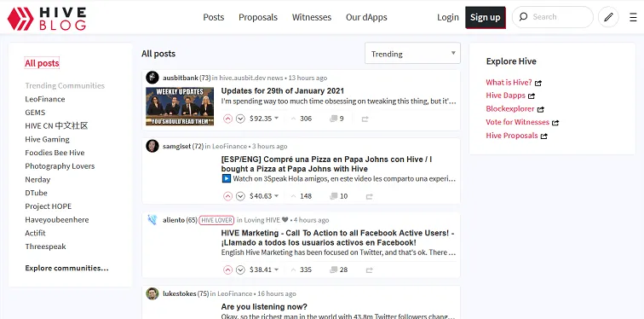644x319 pixels.
Task: Open the HIVE CN community
Action: pos(56,125)
